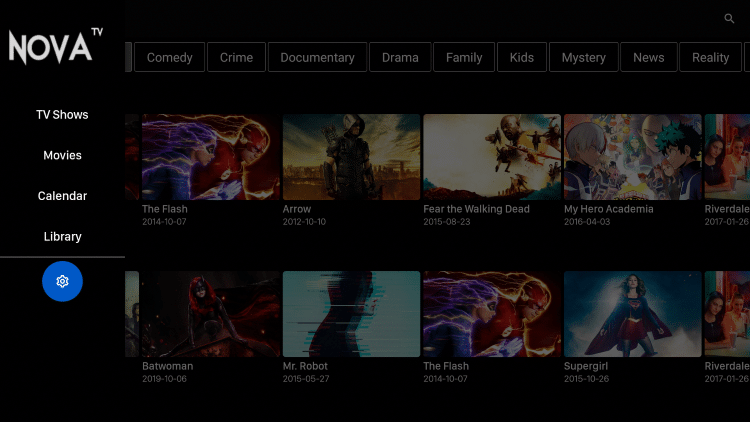Open The Flash poster in bottom row
Screen dimensions: 750x422
tap(492, 314)
